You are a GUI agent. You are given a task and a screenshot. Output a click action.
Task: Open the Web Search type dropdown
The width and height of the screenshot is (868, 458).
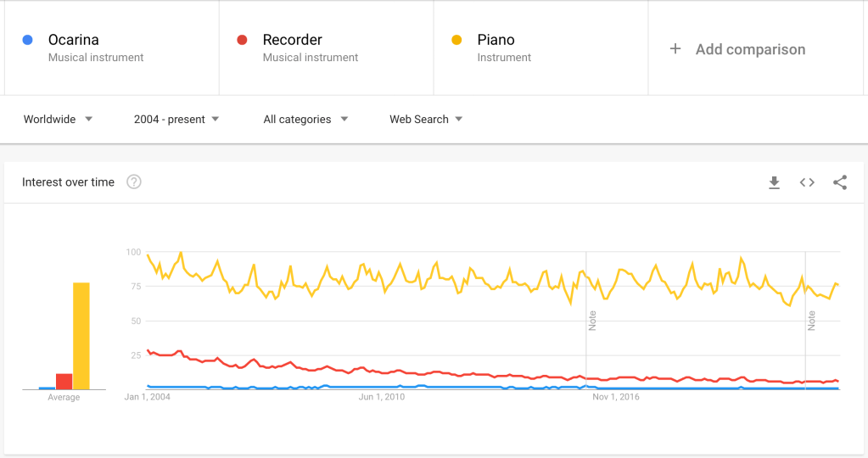(x=426, y=120)
